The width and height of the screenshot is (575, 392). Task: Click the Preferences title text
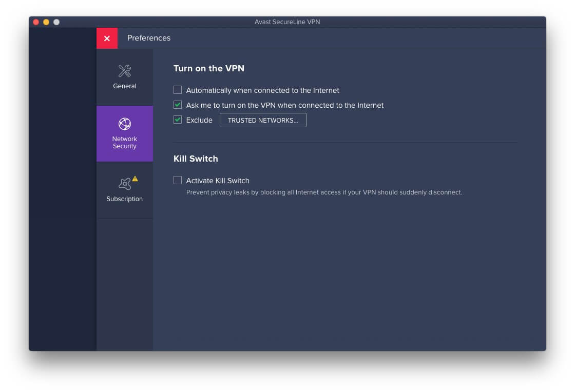pos(149,38)
